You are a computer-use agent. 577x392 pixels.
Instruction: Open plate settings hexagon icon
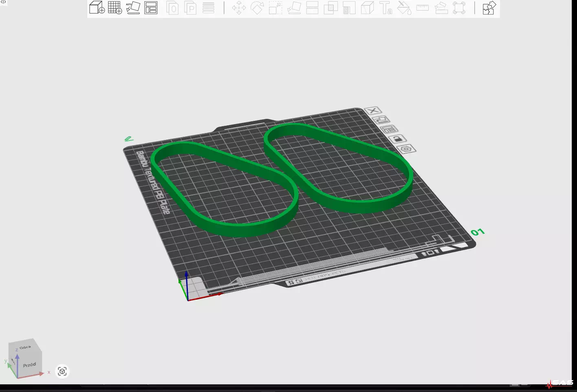pos(406,149)
